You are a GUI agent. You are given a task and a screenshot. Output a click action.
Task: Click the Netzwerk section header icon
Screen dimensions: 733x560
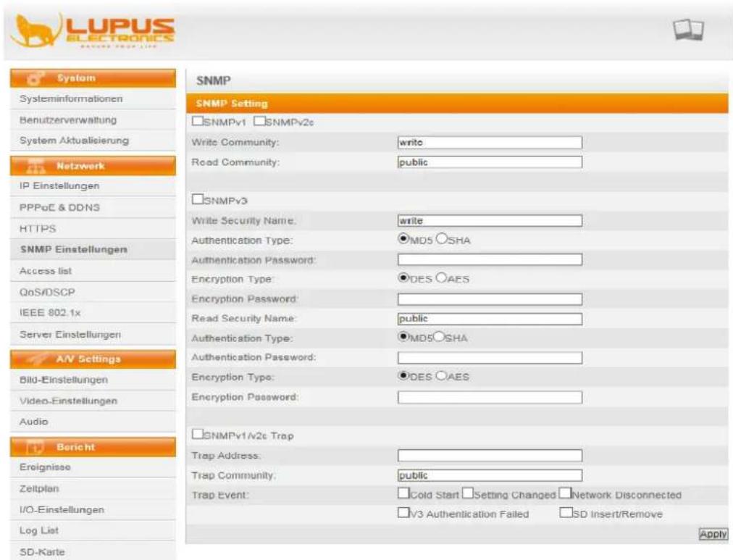(35, 166)
